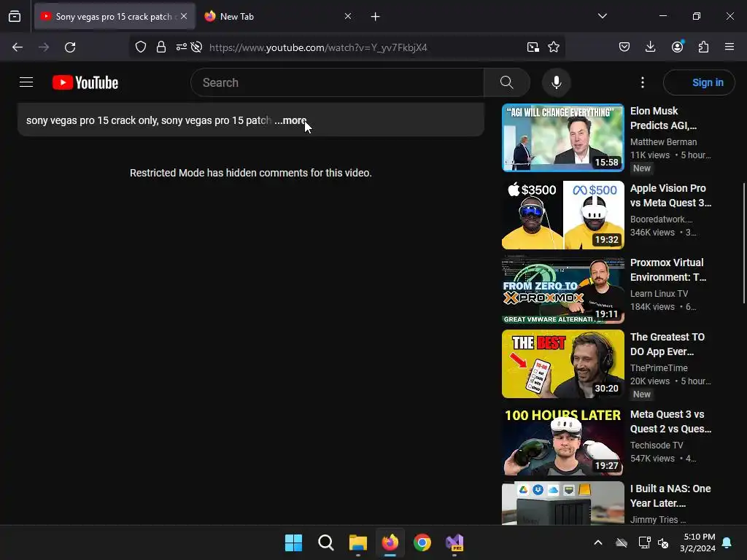Save page to Pocket
The height and width of the screenshot is (560, 747).
(x=624, y=47)
